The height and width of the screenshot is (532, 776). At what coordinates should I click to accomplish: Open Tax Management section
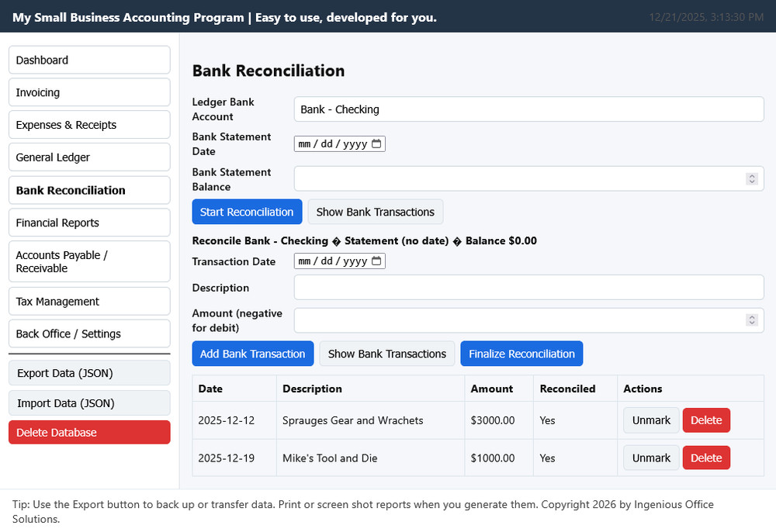pyautogui.click(x=89, y=302)
